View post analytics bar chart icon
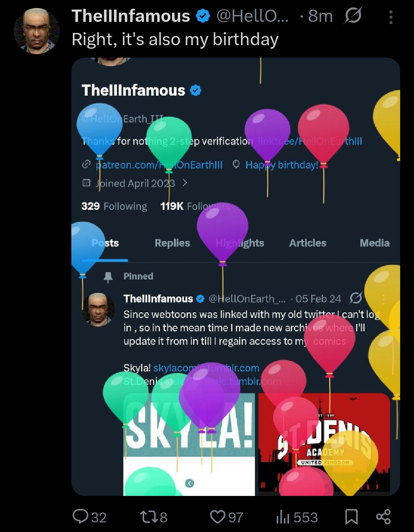The image size is (414, 532). click(x=283, y=517)
